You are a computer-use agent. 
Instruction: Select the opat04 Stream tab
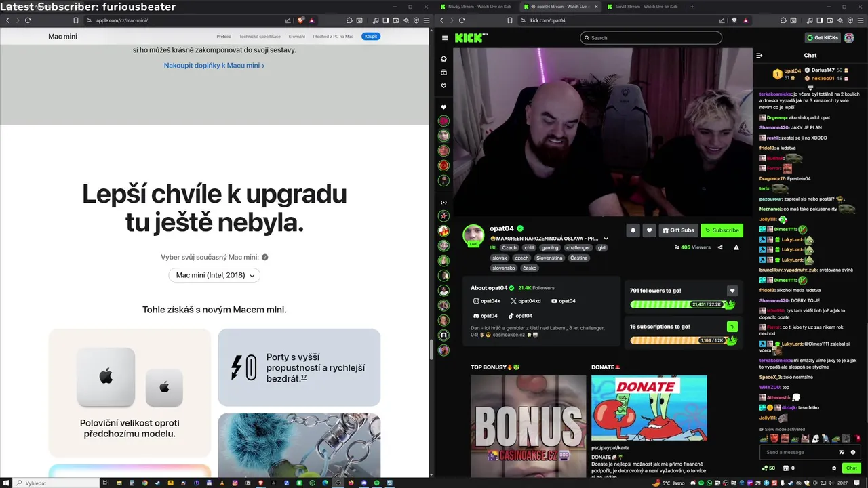pyautogui.click(x=560, y=7)
